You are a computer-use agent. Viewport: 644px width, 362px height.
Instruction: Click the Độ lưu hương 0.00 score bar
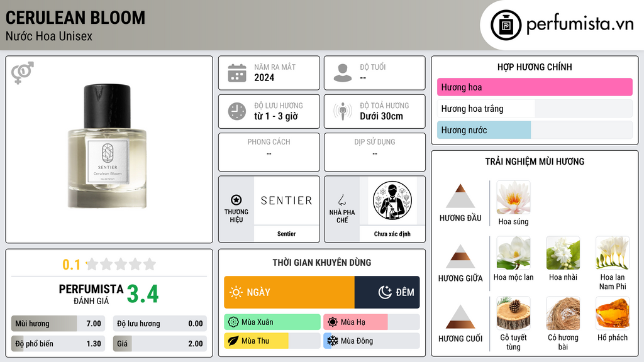coord(160,324)
